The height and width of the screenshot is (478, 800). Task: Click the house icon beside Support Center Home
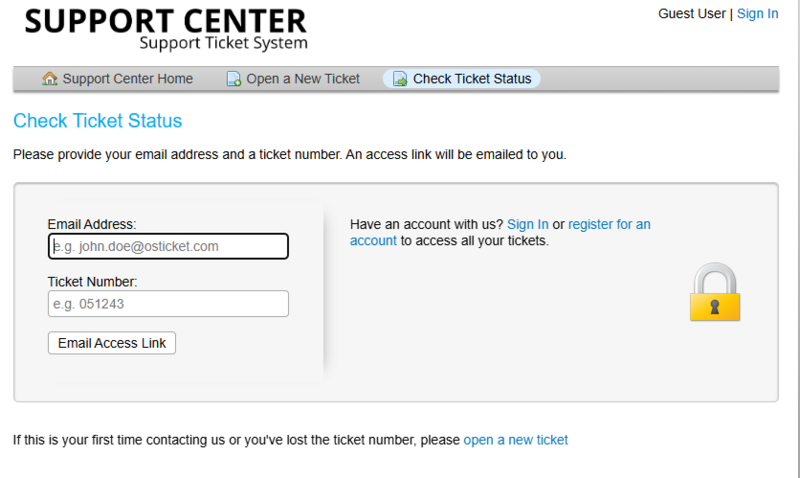[x=49, y=79]
